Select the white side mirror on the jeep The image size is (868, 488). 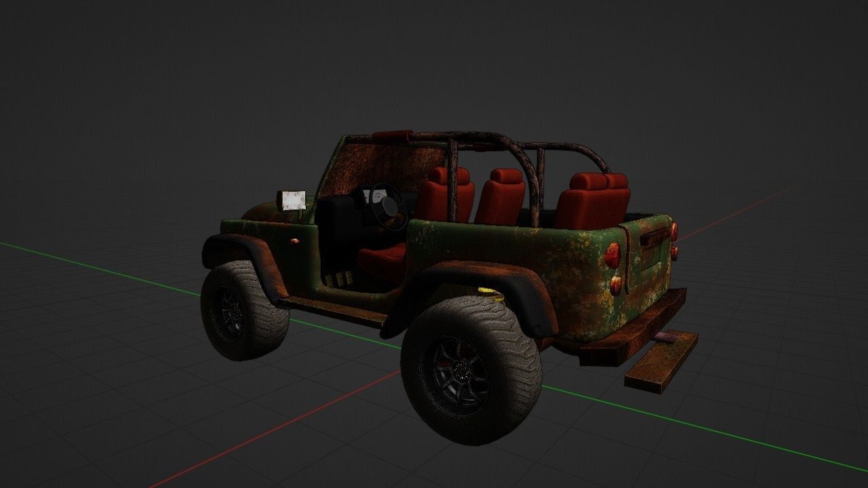point(293,200)
